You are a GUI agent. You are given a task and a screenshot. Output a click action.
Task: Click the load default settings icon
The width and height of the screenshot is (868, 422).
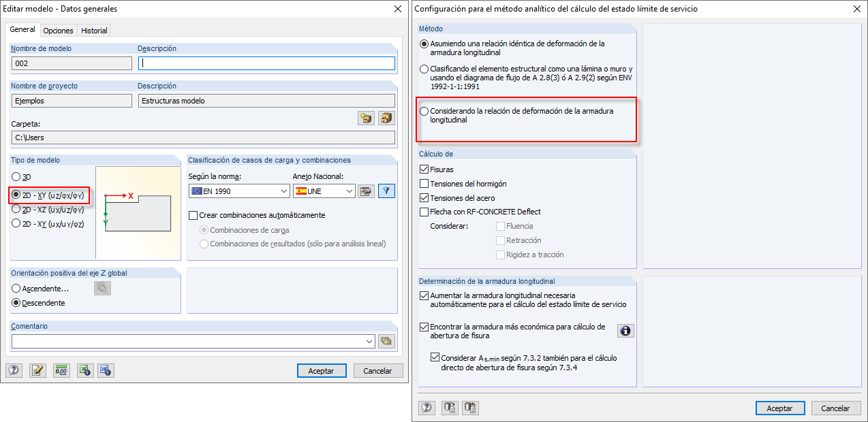450,408
